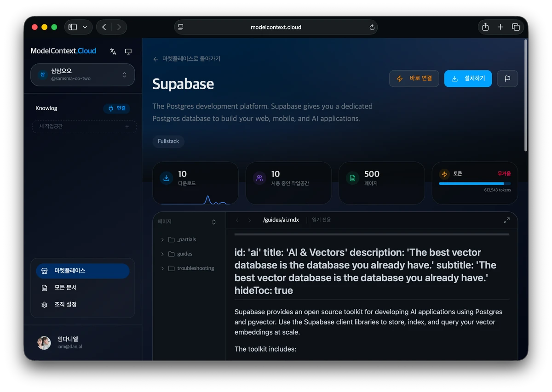Click the 토큰 lightning icon
Screen dimensions: 552x392
(444, 174)
